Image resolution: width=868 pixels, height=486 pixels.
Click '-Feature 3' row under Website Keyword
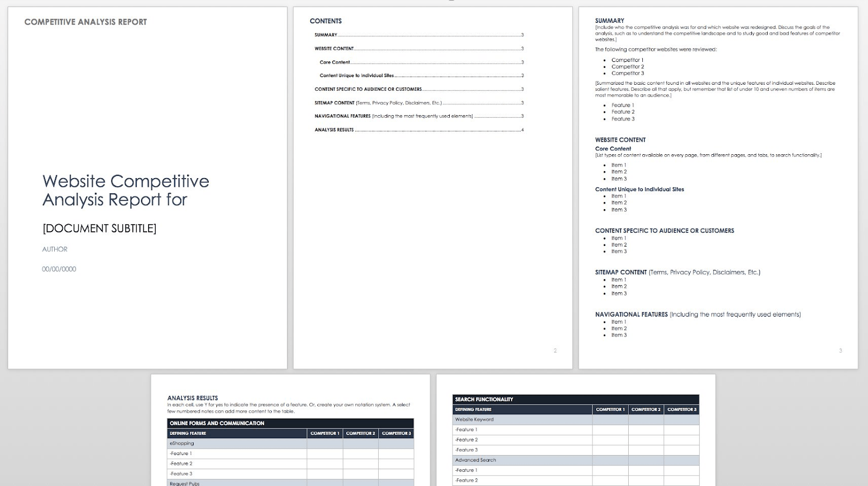[576, 450]
